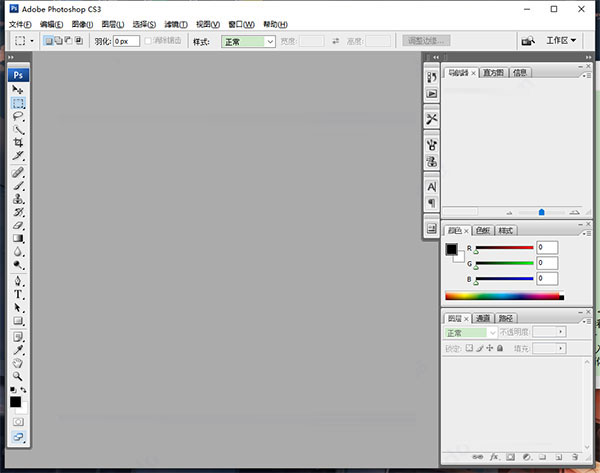Viewport: 600px width, 473px height.
Task: Open the Actions panel icon in dock
Action: coord(432,93)
